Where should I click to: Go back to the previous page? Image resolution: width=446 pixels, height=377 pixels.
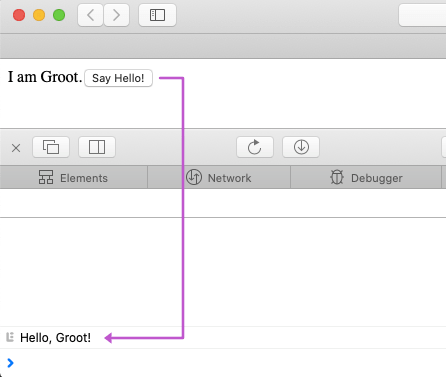pyautogui.click(x=90, y=15)
